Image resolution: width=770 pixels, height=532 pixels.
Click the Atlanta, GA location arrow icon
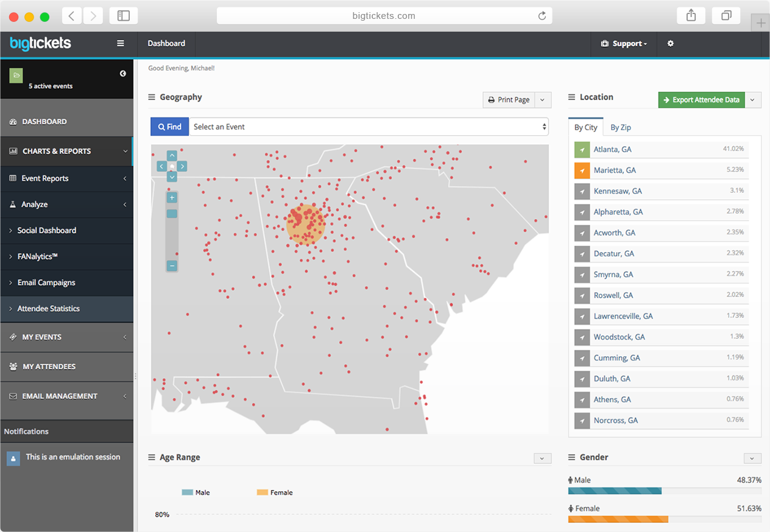(x=582, y=149)
